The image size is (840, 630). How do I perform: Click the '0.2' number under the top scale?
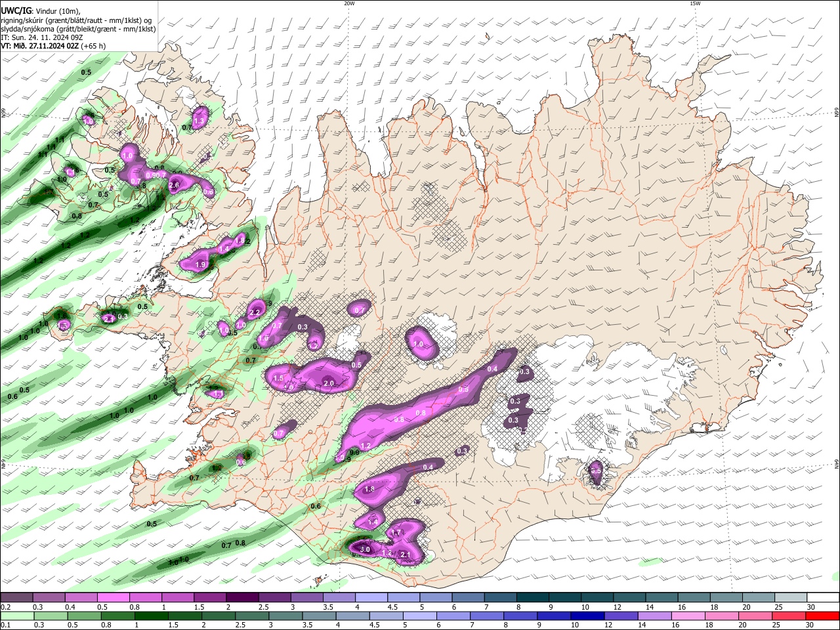point(6,607)
